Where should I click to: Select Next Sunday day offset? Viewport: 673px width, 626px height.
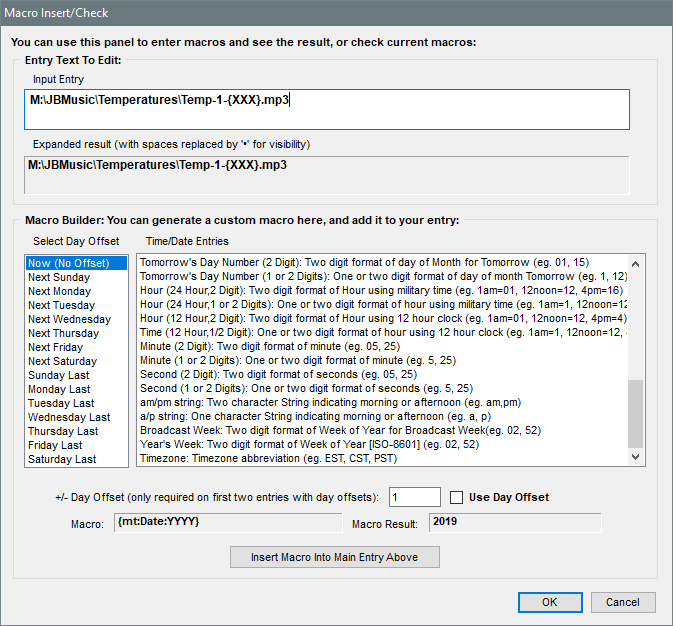click(x=59, y=277)
